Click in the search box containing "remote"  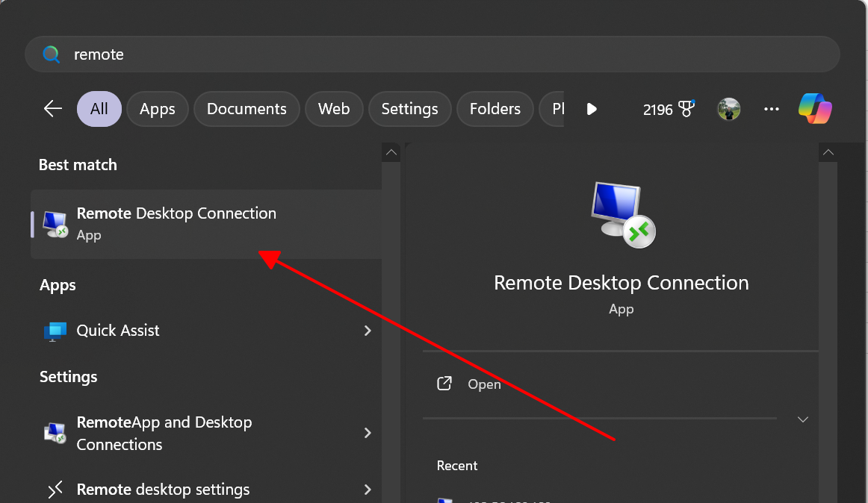pos(433,54)
